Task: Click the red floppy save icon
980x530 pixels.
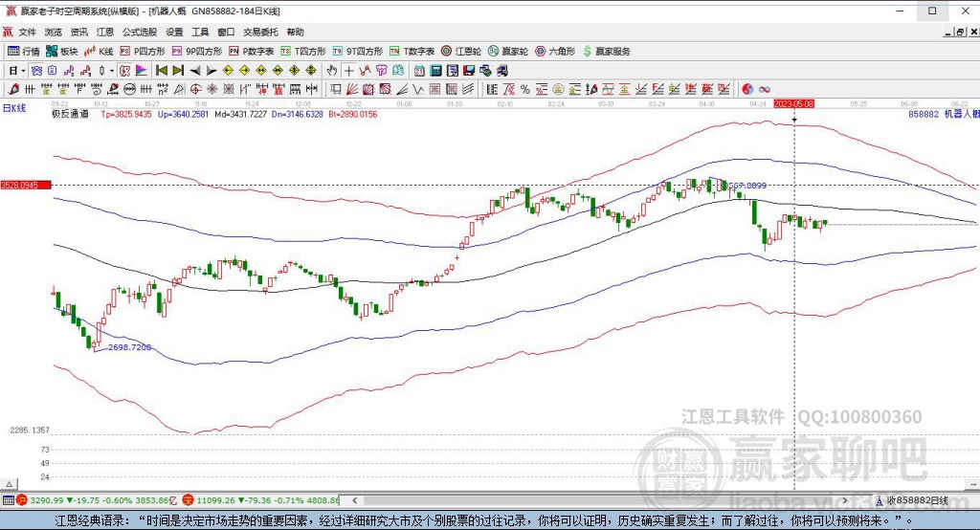Action: pyautogui.click(x=469, y=71)
